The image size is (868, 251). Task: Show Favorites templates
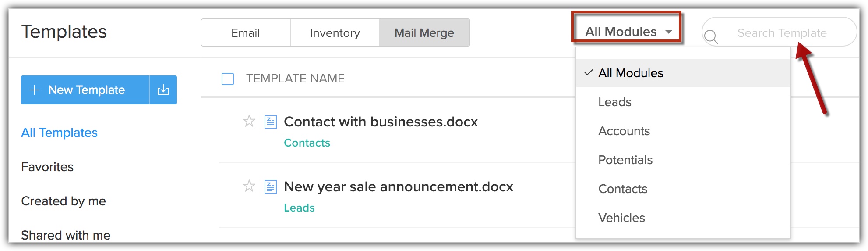[x=47, y=167]
